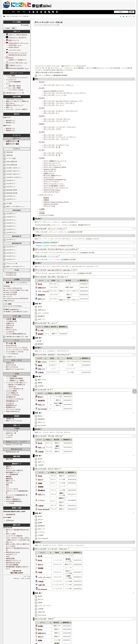Open the 公式ライバー一覧 link

tap(13, 141)
